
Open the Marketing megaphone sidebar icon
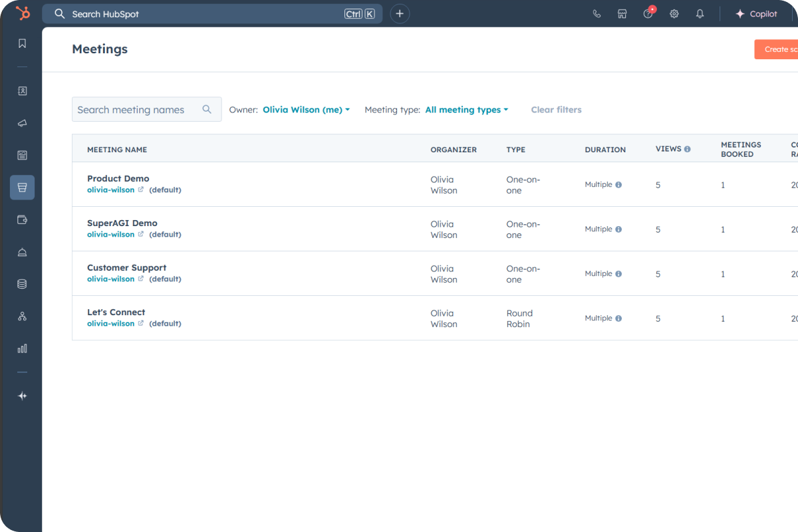[22, 123]
